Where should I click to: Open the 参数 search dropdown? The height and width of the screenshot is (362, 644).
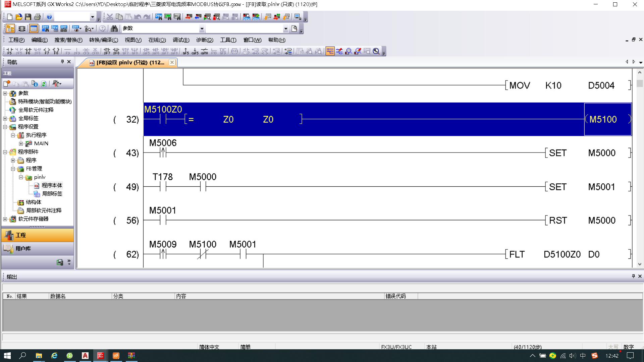click(x=202, y=29)
